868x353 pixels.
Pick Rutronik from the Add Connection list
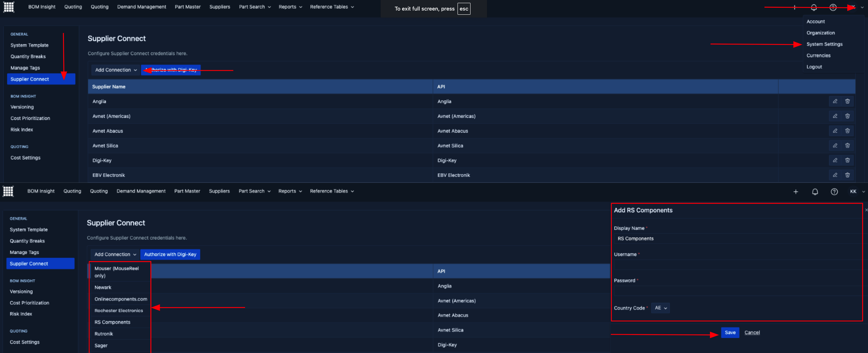coord(104,334)
